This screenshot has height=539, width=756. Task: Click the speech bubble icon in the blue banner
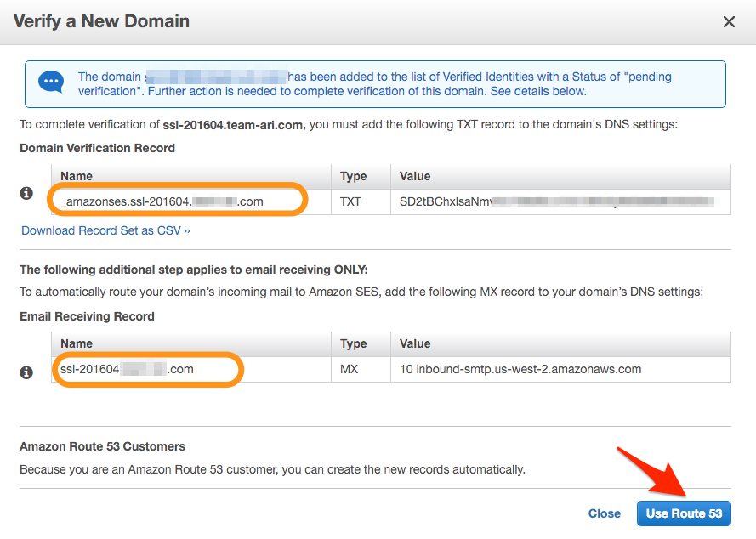click(x=51, y=82)
